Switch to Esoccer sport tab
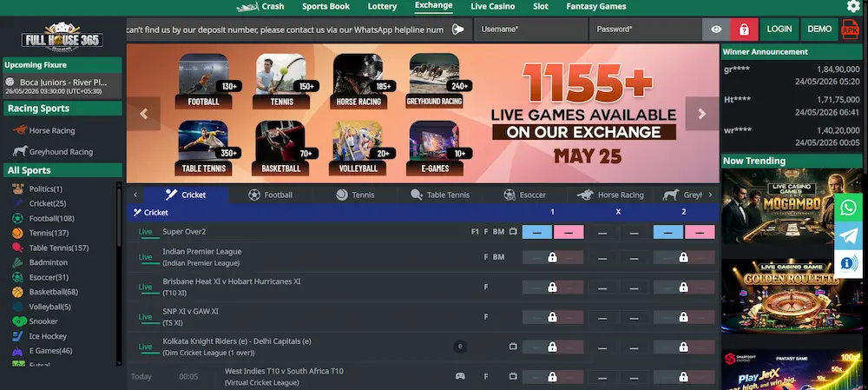 click(525, 195)
